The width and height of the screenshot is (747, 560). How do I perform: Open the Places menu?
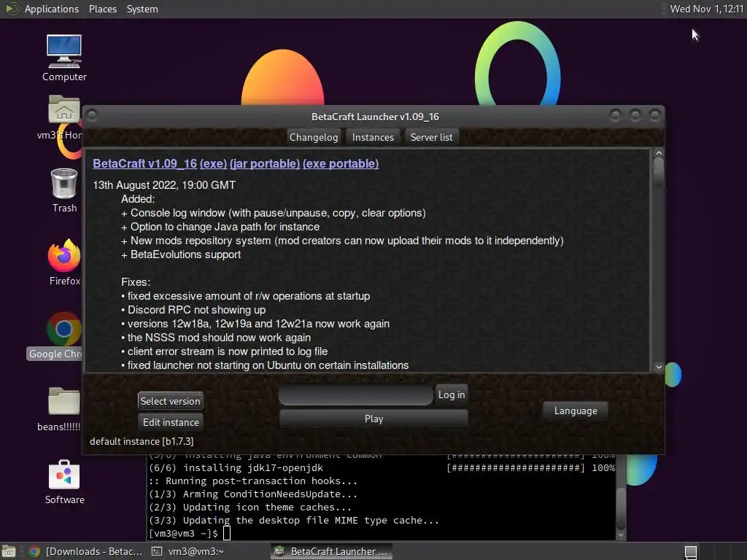(102, 9)
